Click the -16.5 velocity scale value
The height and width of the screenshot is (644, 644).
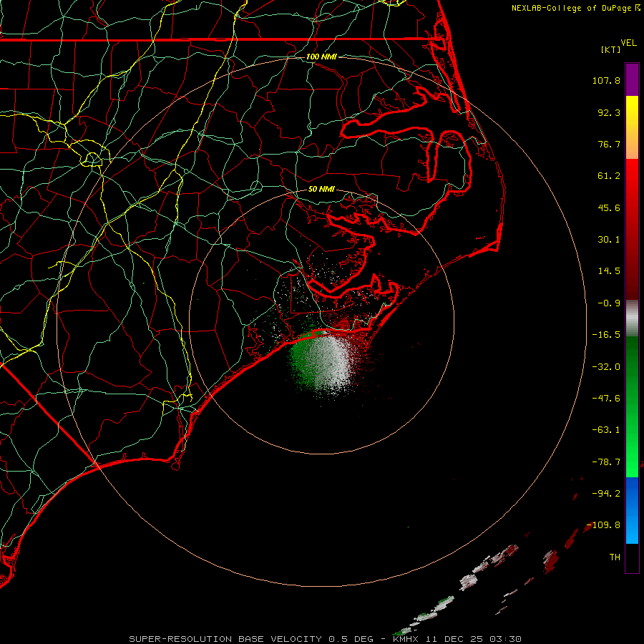606,335
